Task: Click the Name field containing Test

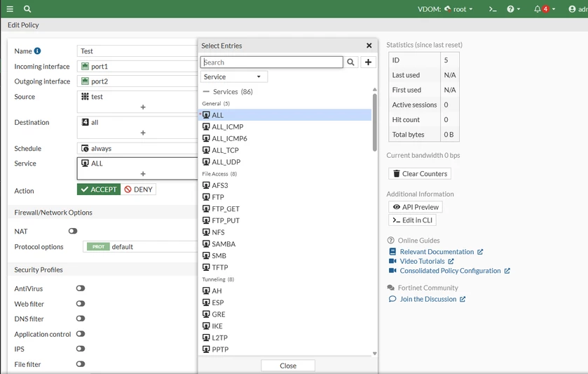Action: (137, 51)
